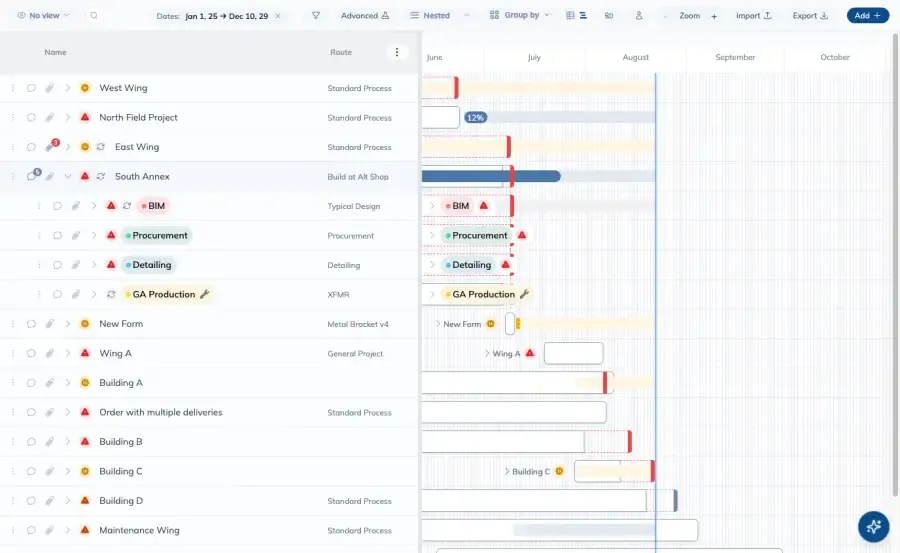Click North Field Project red warning icon
Image resolution: width=900 pixels, height=553 pixels.
(x=85, y=117)
